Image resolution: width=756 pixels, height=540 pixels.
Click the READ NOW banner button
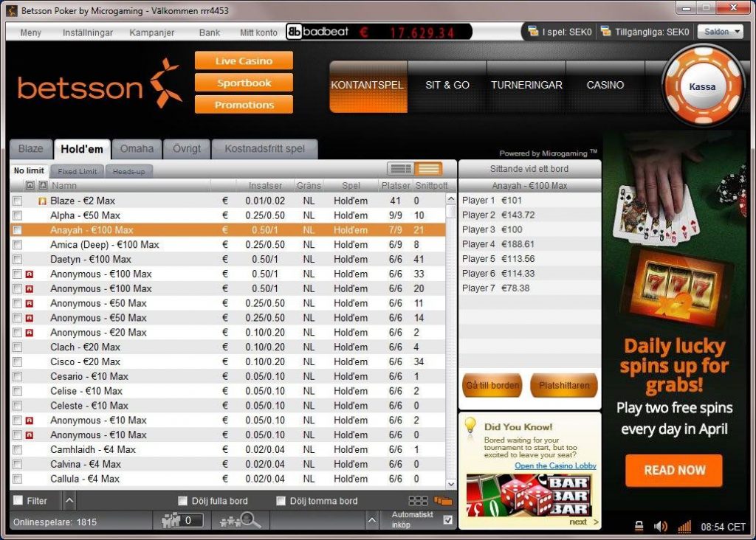(x=674, y=470)
